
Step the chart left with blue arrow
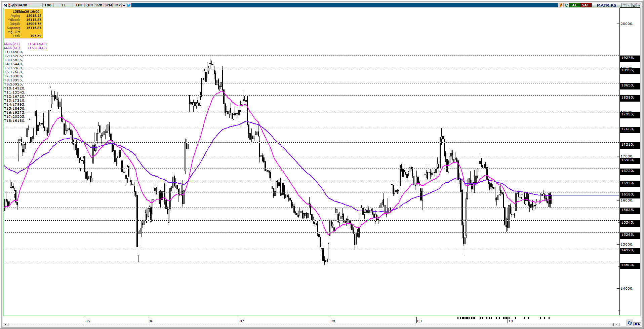click(x=635, y=324)
